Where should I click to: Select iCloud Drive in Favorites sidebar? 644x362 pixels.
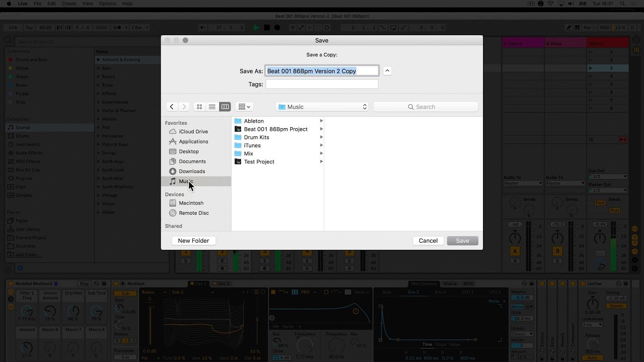(196, 131)
